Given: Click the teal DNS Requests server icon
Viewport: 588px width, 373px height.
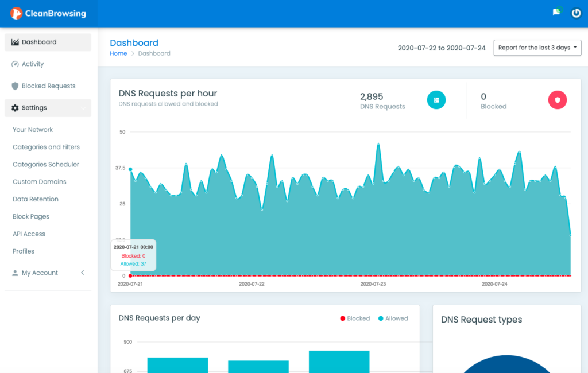Looking at the screenshot, I should [x=436, y=100].
